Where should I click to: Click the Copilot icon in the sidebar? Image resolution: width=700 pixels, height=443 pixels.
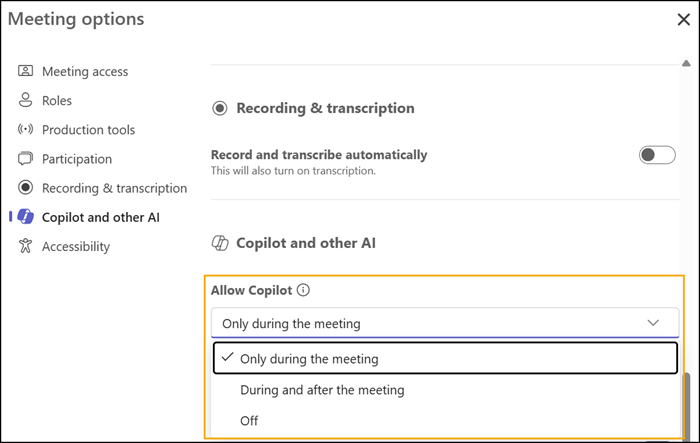25,217
